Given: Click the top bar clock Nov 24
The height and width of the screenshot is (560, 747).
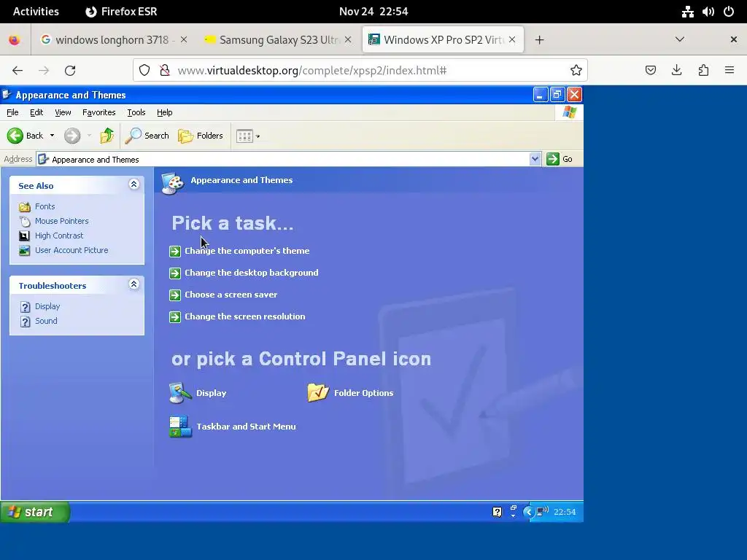Looking at the screenshot, I should [x=373, y=12].
